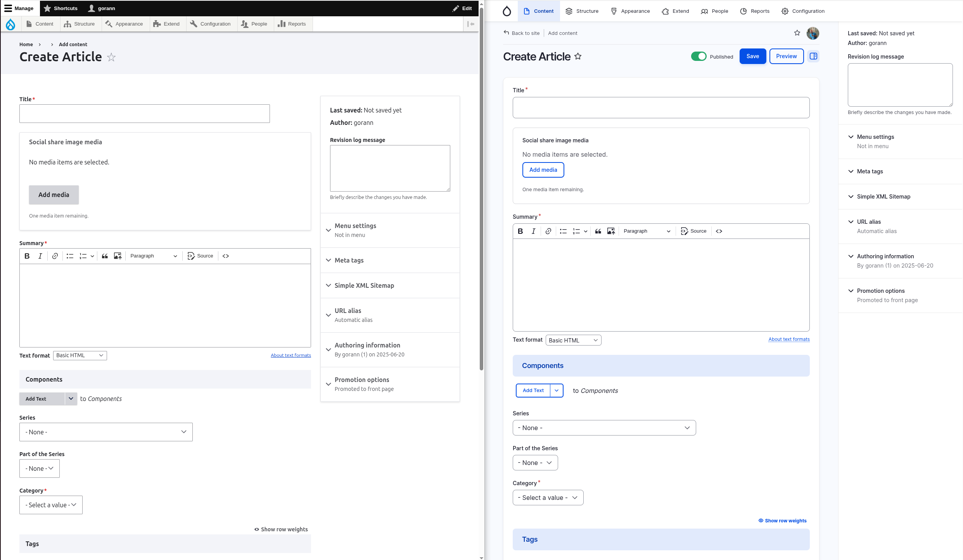Open Reports in right navigation
This screenshot has height=560, width=963.
point(755,11)
